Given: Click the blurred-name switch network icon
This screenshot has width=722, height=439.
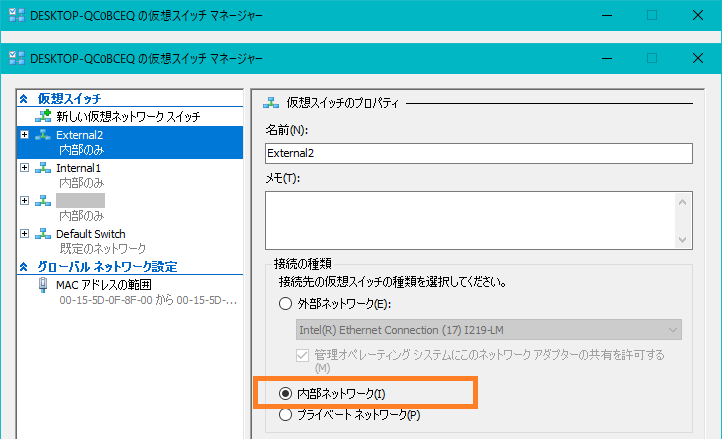Looking at the screenshot, I should 43,201.
